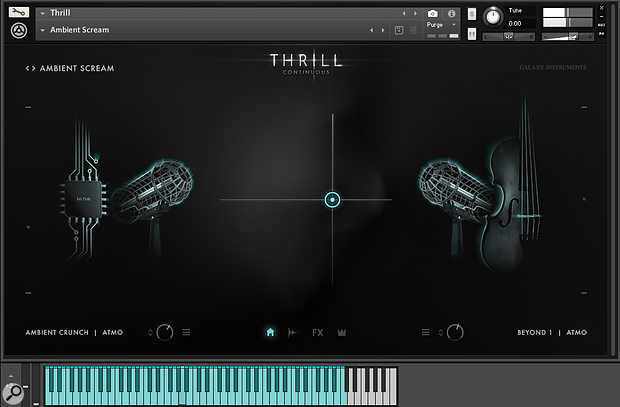620x407 pixels.
Task: Open the wrench instrument edit mode
Action: (19, 13)
